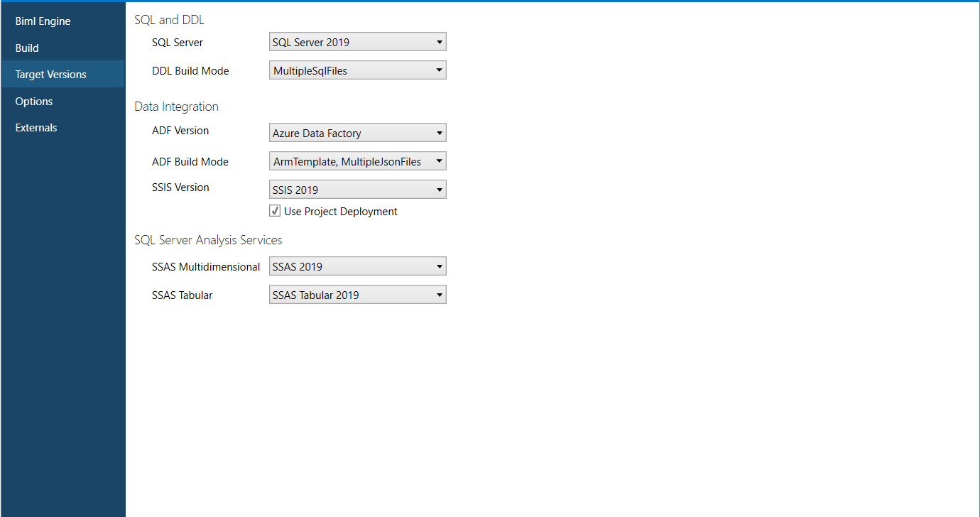Navigate to the Options page
The width and height of the screenshot is (980, 517).
(33, 101)
